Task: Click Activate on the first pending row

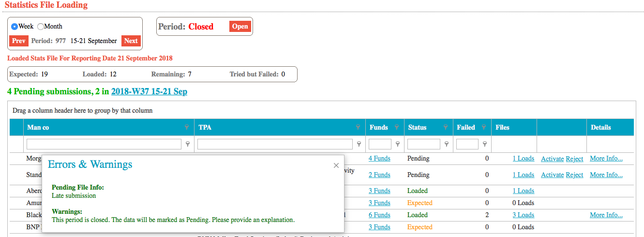Action: point(552,159)
